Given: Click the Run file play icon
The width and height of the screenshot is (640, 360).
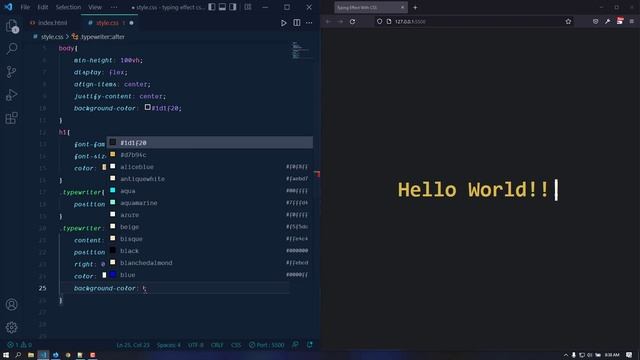Looking at the screenshot, I should pyautogui.click(x=283, y=23).
